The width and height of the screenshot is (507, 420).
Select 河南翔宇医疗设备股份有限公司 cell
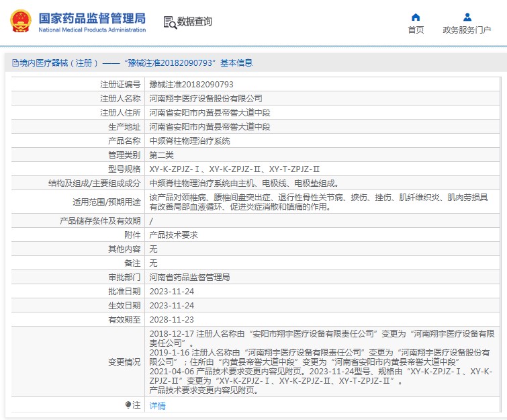[205, 98]
